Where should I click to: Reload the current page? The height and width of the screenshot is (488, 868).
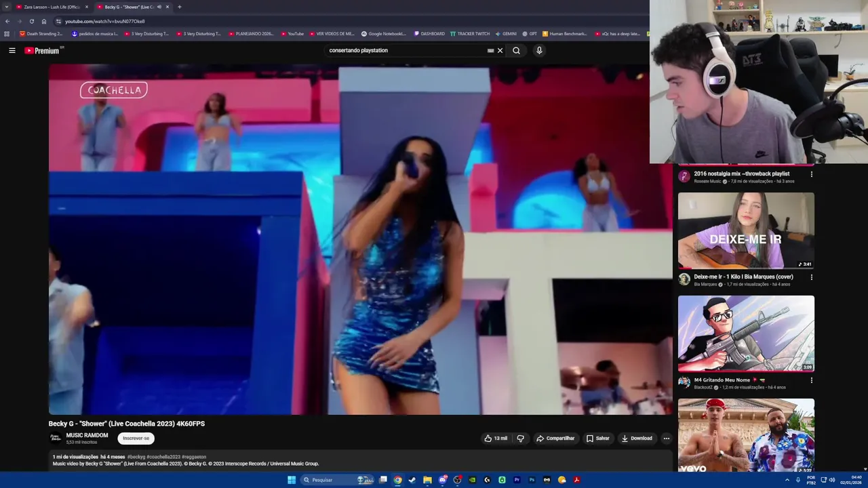tap(31, 21)
